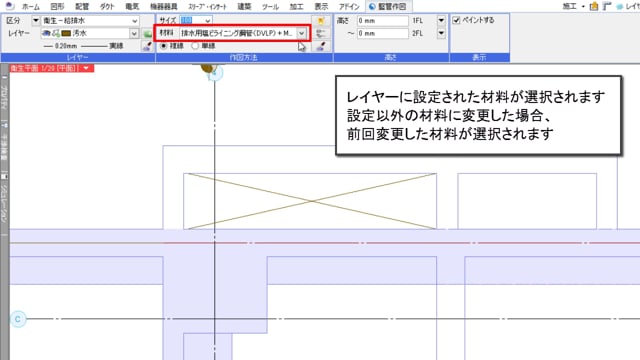The height and width of the screenshot is (360, 640).
Task: Click the application logo icon at top-left
Action: click(9, 6)
